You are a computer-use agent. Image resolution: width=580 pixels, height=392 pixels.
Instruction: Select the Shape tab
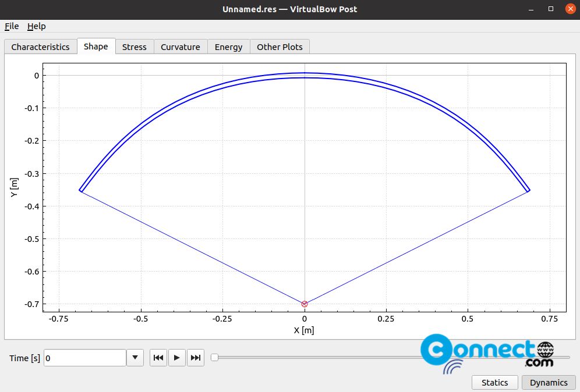point(96,46)
